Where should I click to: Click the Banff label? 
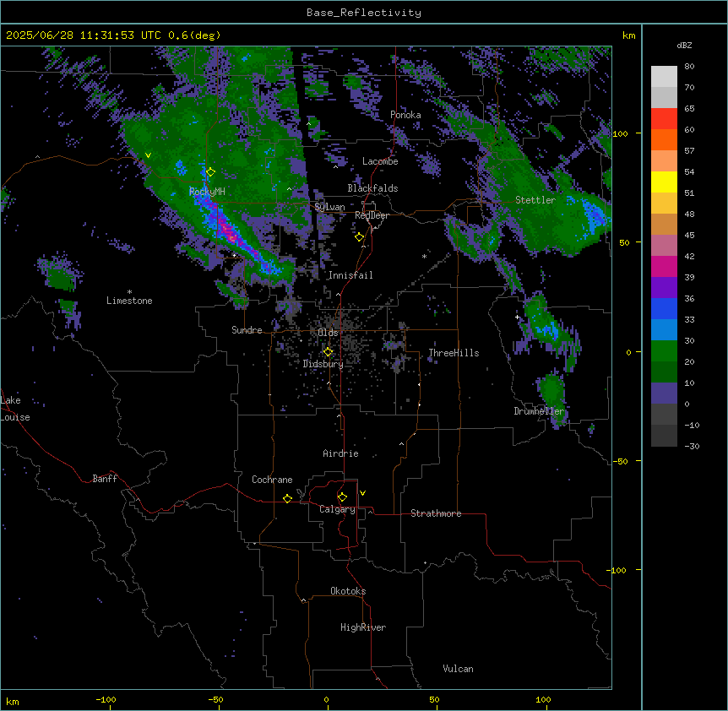105,479
